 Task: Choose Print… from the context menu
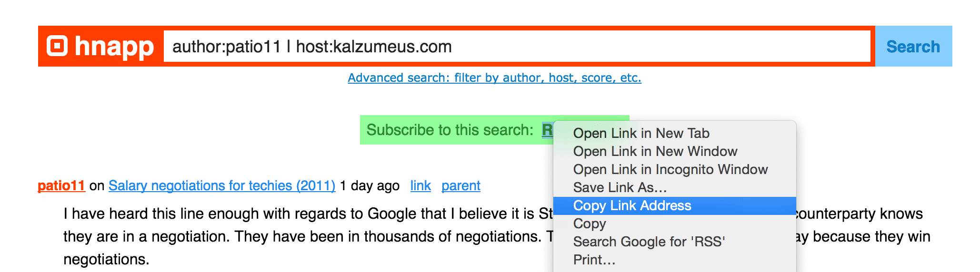[x=594, y=260]
